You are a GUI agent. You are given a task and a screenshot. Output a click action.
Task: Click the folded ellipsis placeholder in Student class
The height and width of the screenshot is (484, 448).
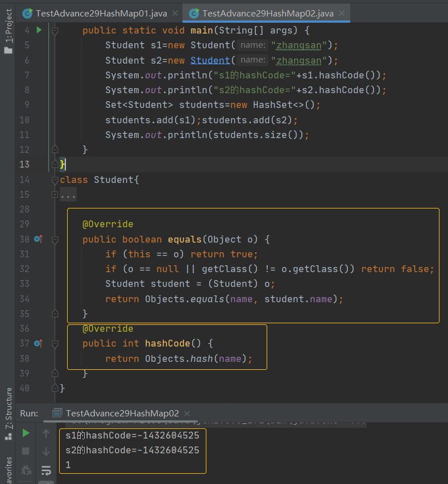pos(68,195)
